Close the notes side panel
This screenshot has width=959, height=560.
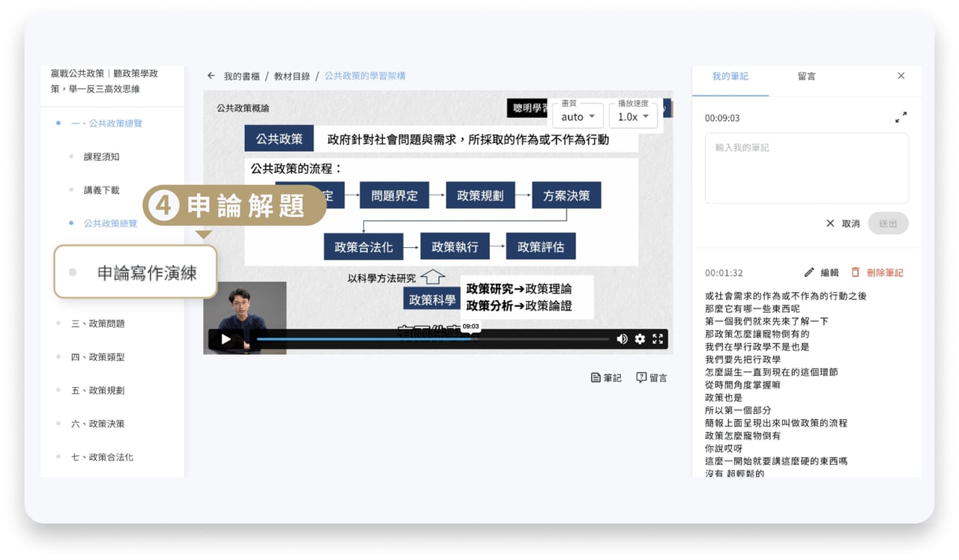coord(901,76)
